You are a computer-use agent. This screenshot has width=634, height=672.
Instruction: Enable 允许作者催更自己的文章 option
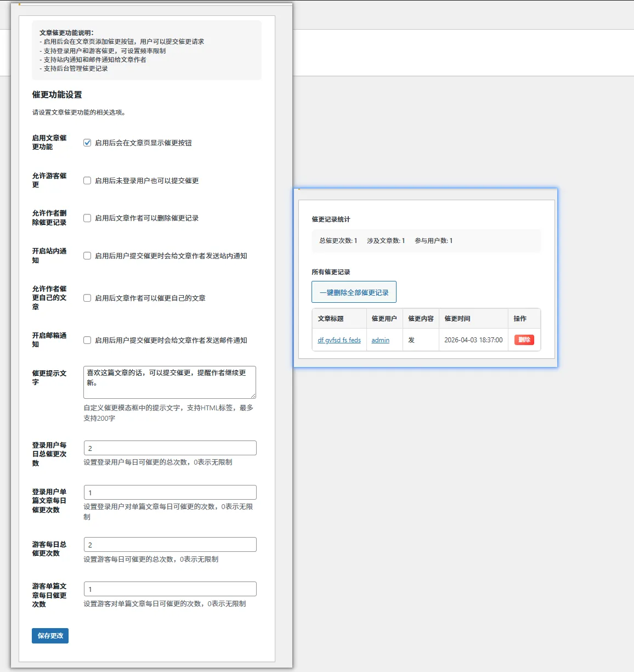point(87,298)
